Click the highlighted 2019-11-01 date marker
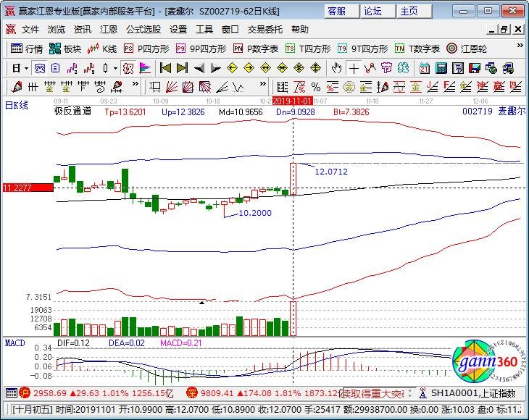 pos(292,101)
